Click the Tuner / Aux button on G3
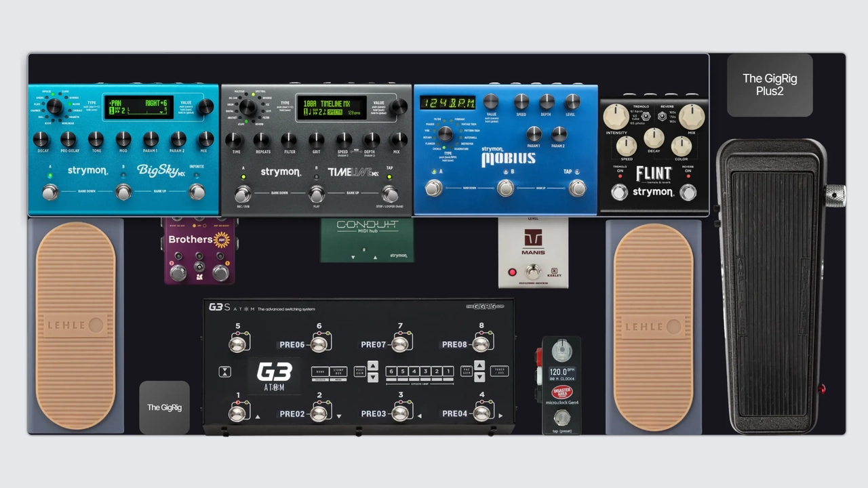Image resolution: width=868 pixels, height=488 pixels. click(x=499, y=371)
